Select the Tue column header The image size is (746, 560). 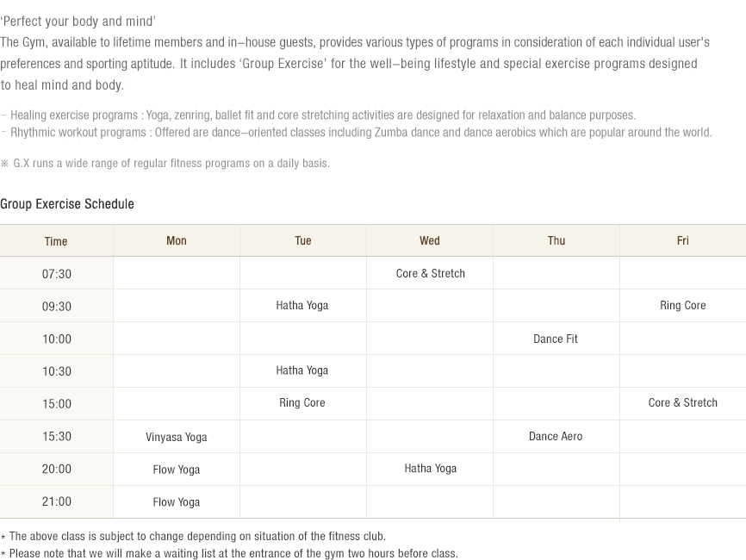303,240
